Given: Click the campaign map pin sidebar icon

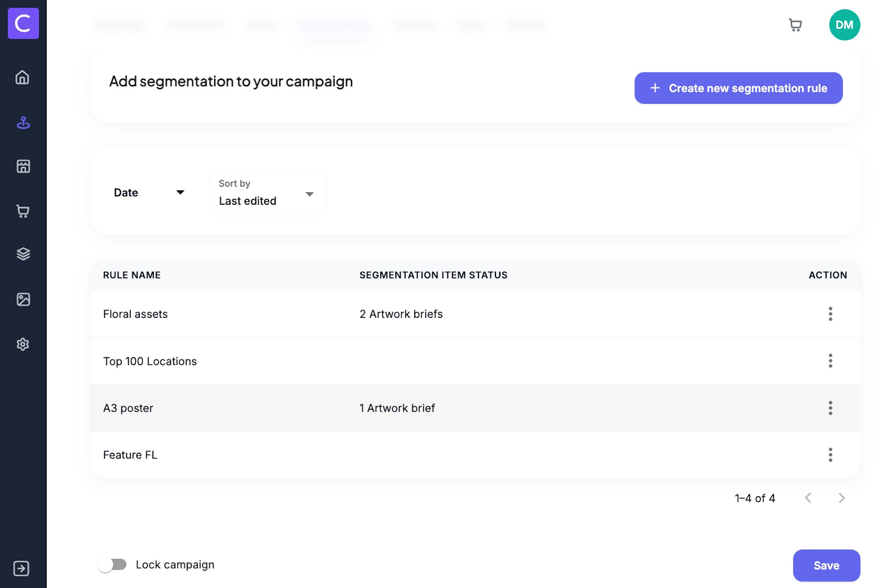Looking at the screenshot, I should point(23,123).
